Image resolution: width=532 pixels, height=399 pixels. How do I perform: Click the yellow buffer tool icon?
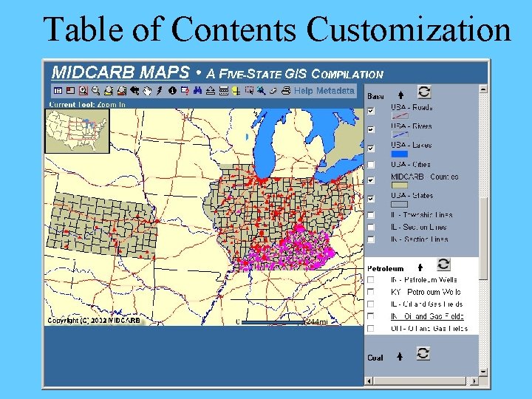click(x=236, y=91)
